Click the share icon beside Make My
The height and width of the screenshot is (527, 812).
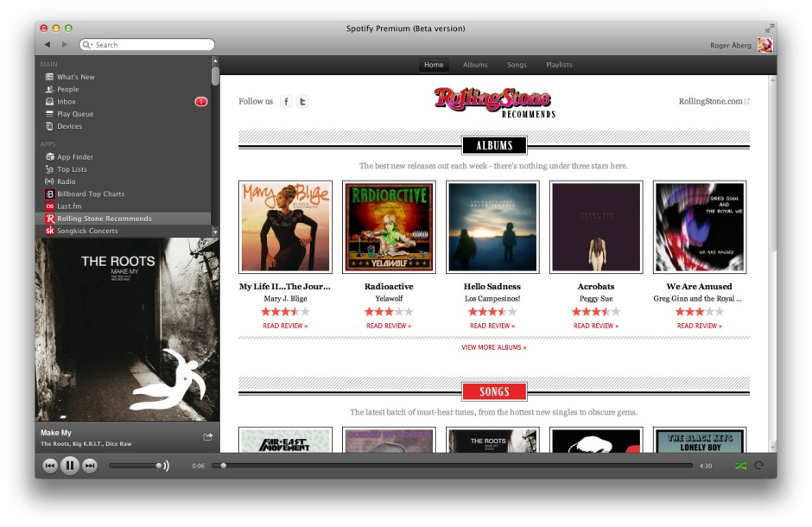coord(207,437)
